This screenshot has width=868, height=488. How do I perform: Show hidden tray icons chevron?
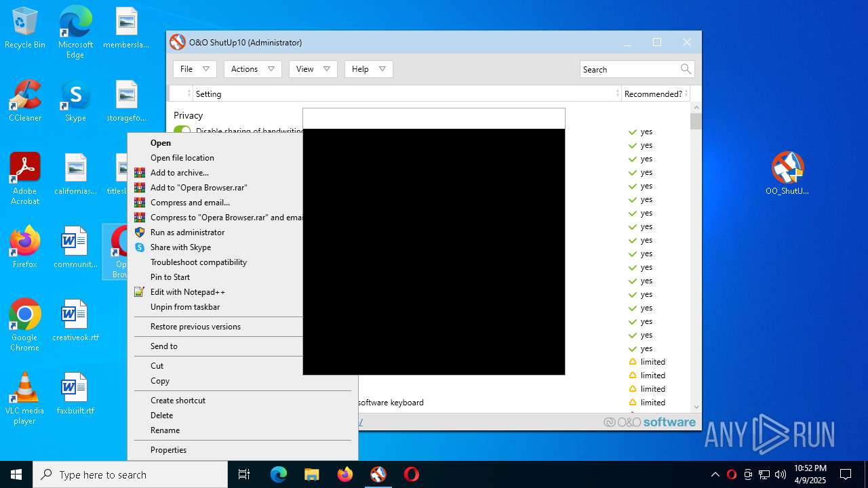point(715,474)
